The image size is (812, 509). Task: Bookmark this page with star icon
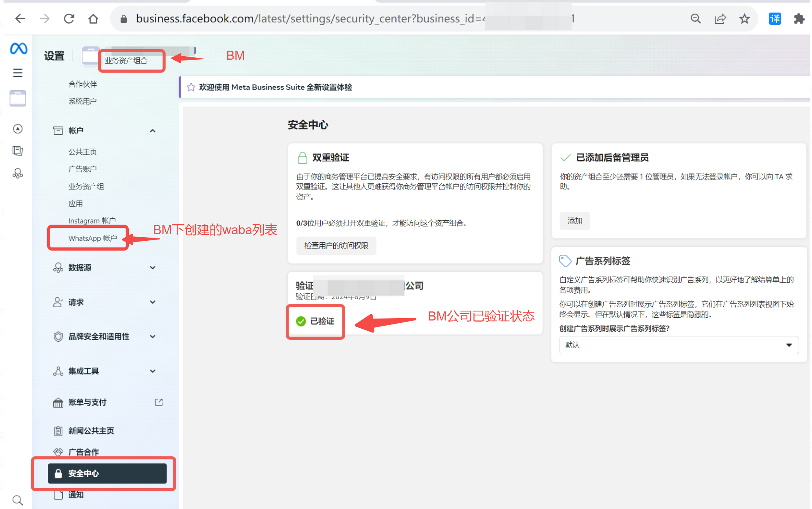click(744, 18)
